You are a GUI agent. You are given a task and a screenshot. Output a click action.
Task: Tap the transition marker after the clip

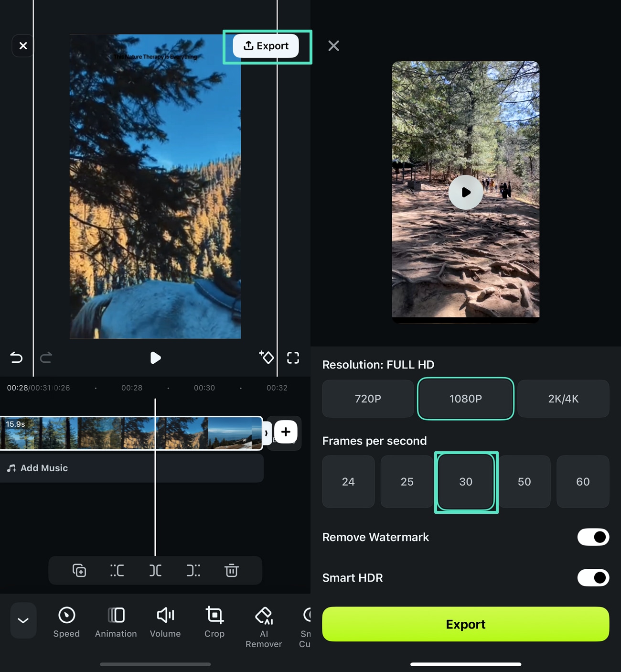point(267,433)
